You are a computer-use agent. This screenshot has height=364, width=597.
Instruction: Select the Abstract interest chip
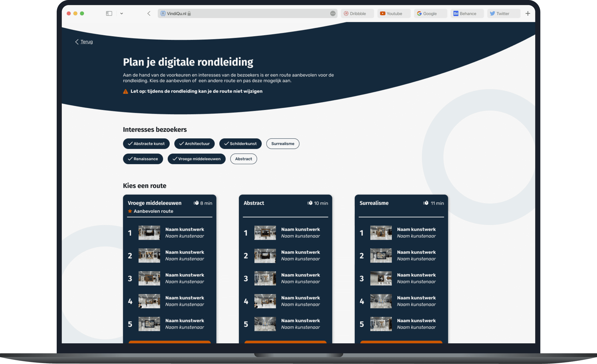[243, 159]
